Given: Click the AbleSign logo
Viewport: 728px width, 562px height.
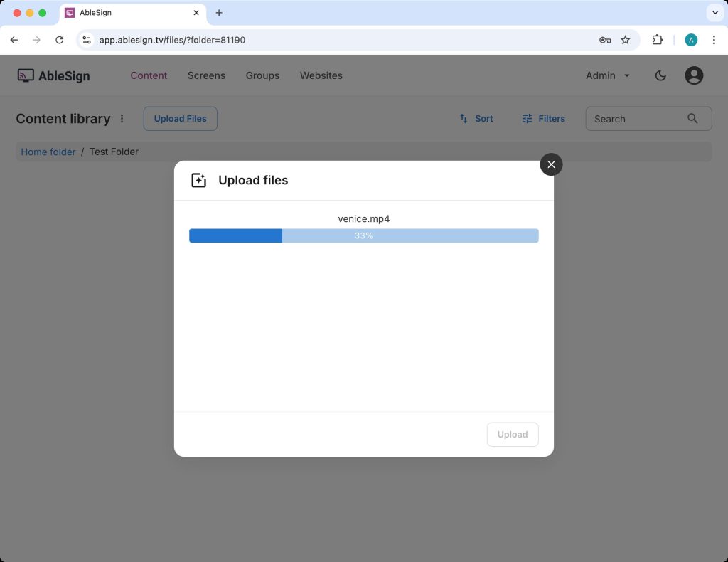Looking at the screenshot, I should (x=53, y=75).
